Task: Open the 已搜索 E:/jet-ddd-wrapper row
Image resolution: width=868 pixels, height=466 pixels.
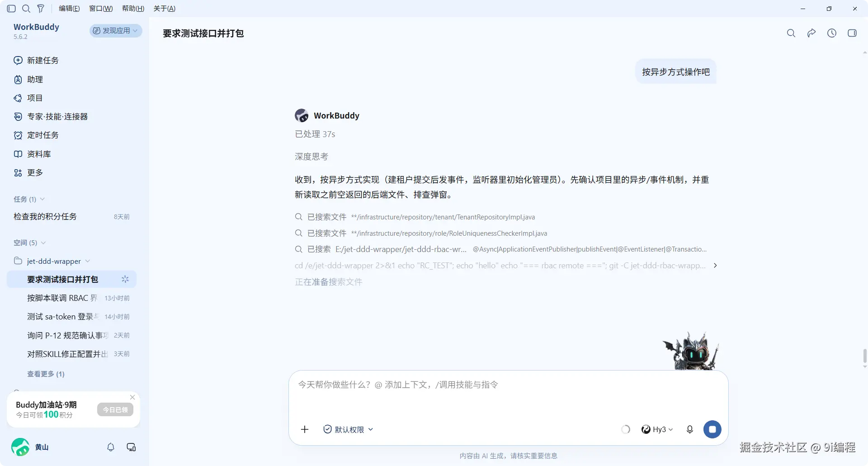Action: pyautogui.click(x=501, y=249)
